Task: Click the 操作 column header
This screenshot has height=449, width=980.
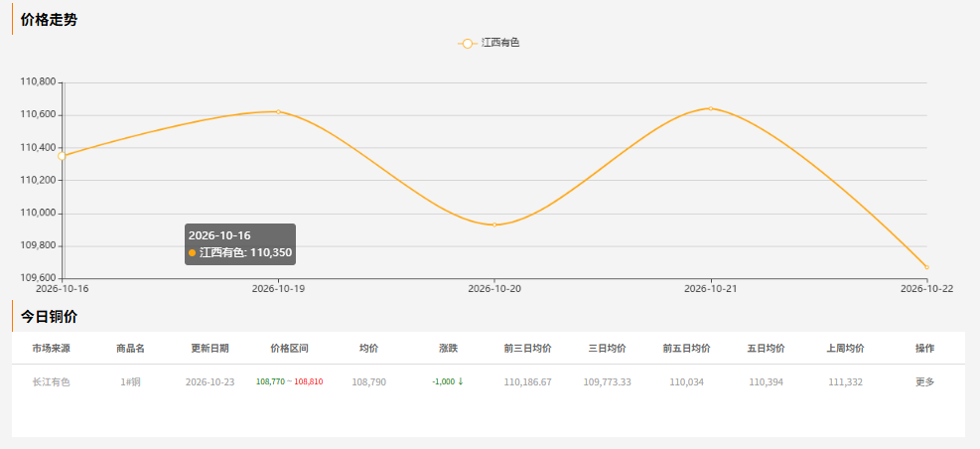Action: 925,349
